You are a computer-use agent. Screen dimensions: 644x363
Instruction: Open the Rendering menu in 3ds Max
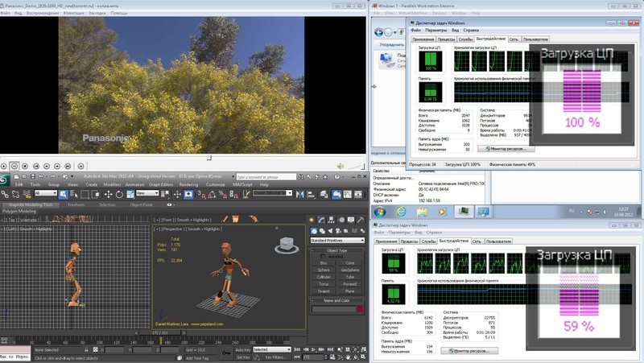click(x=188, y=184)
